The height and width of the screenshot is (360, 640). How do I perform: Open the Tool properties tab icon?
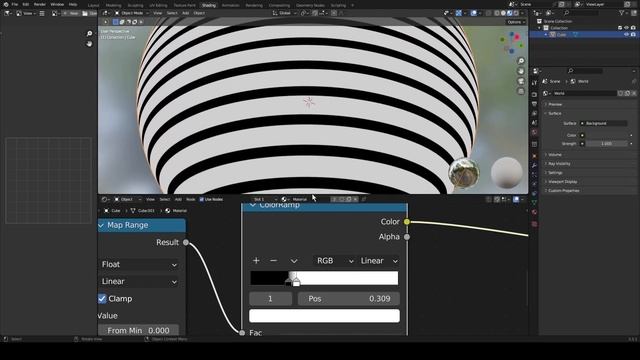coord(534,83)
